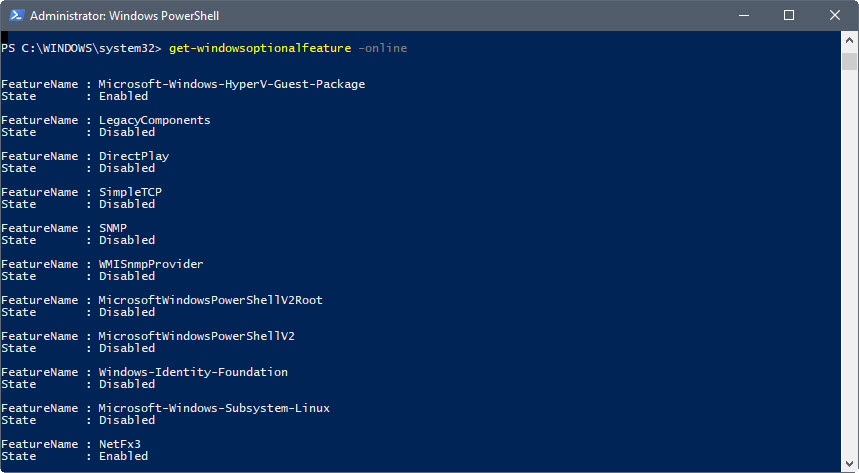Viewport: 859px width, 473px height.
Task: Click the scrollbar down arrow
Action: point(849,463)
